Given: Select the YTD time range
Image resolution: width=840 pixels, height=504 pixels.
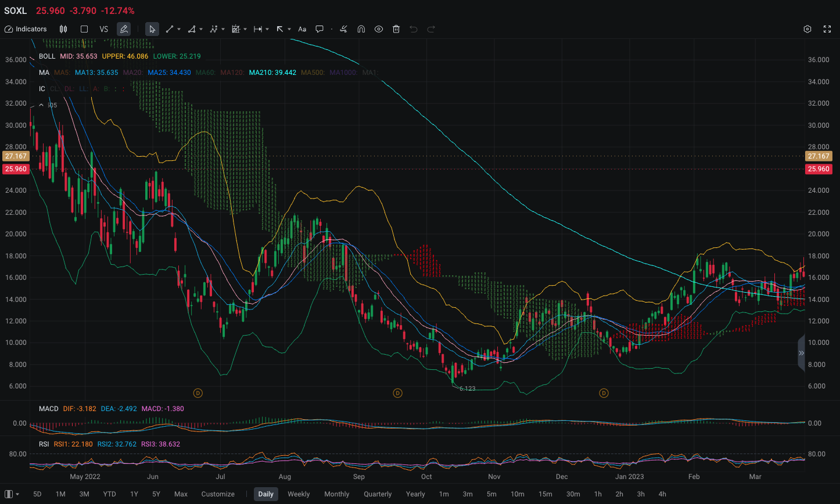Looking at the screenshot, I should tap(109, 494).
